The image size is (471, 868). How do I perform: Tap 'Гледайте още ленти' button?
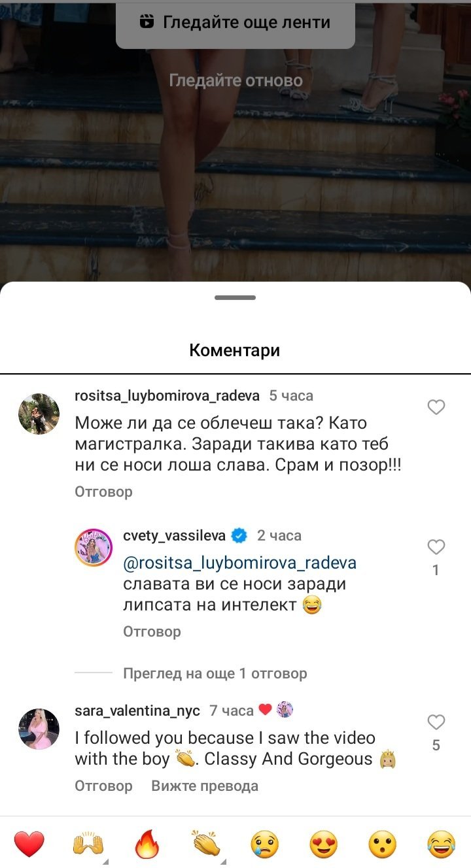(x=235, y=23)
